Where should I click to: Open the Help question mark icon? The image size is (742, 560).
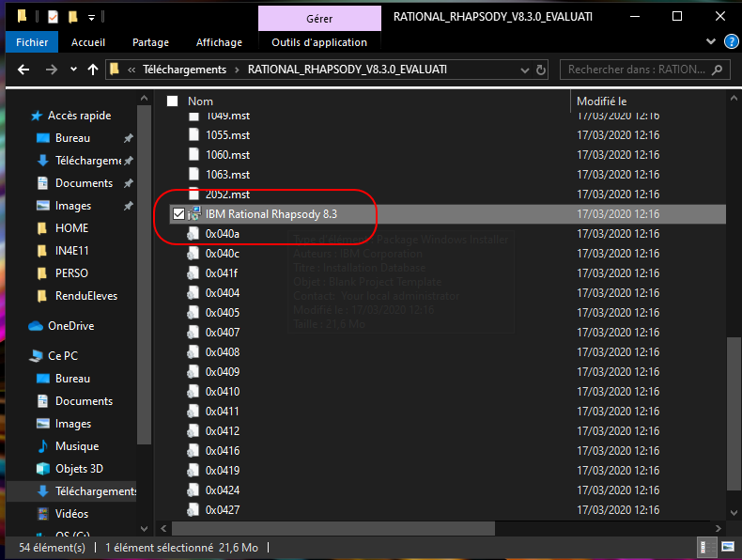point(732,41)
